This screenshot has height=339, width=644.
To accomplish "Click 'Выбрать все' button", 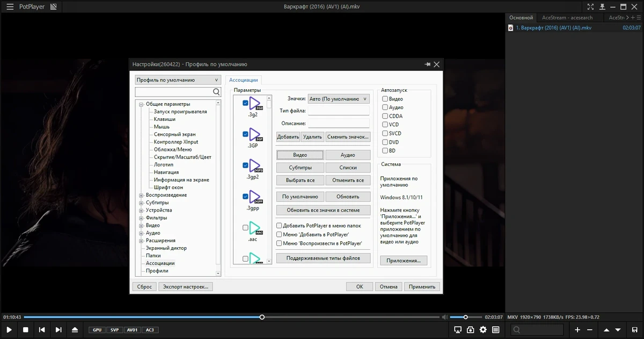I will tap(300, 180).
